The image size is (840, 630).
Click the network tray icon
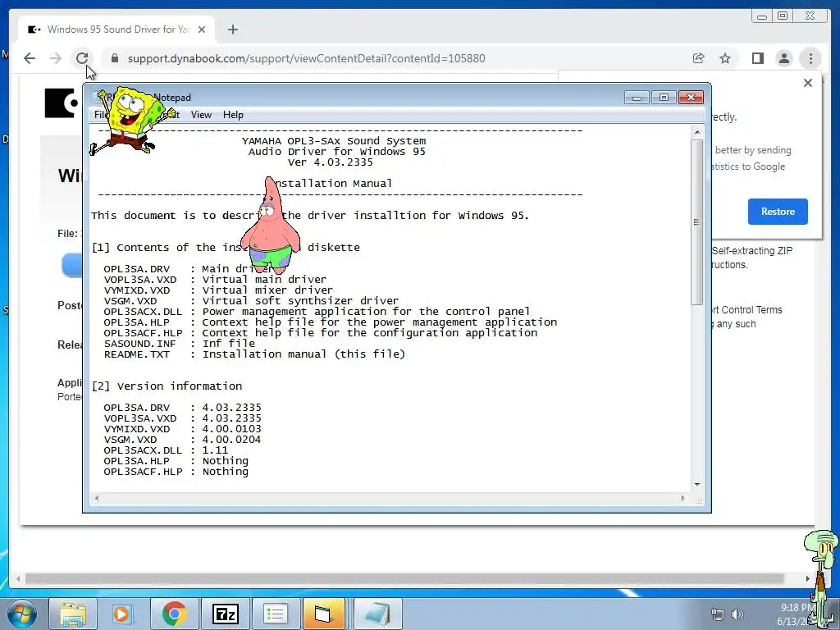pos(717,614)
